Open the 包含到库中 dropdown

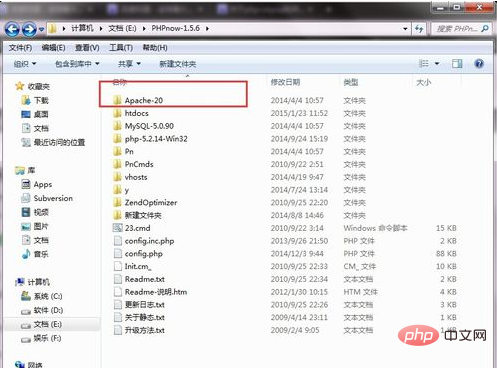77,64
